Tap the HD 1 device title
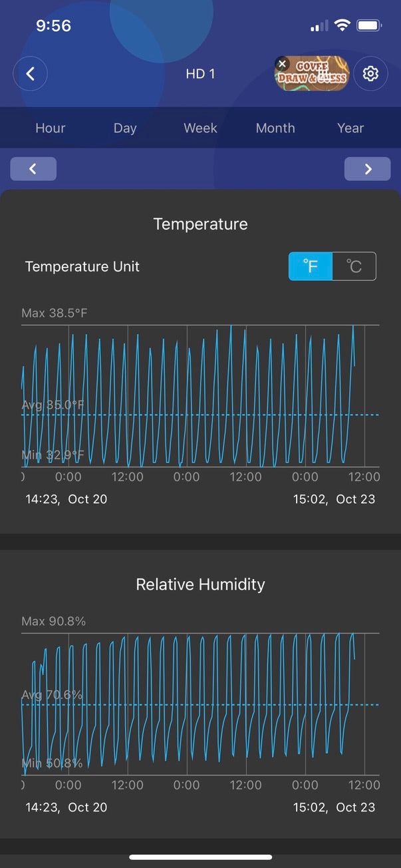 click(x=200, y=74)
